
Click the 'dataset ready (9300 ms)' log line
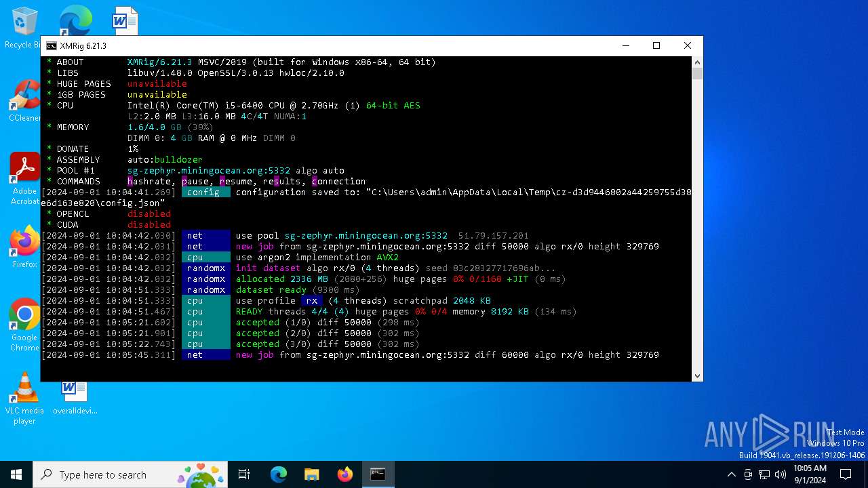(x=298, y=290)
